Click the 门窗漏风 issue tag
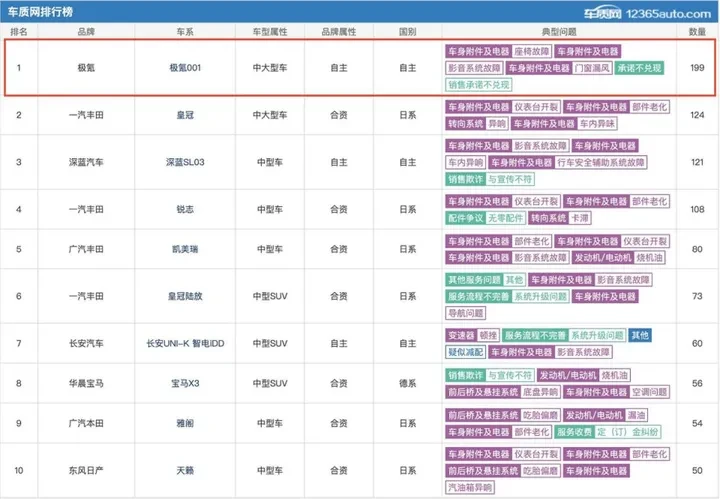 point(592,68)
